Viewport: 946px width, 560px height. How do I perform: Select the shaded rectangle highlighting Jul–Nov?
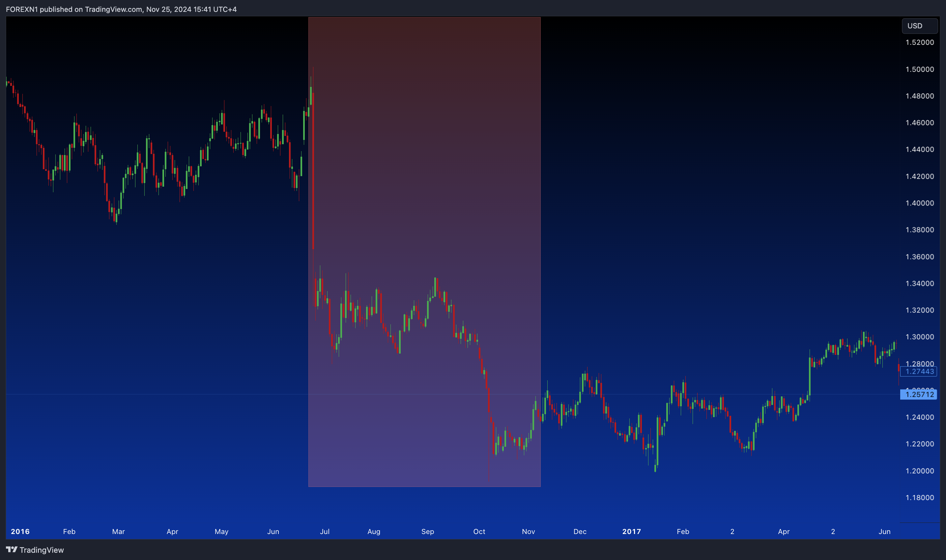[424, 252]
